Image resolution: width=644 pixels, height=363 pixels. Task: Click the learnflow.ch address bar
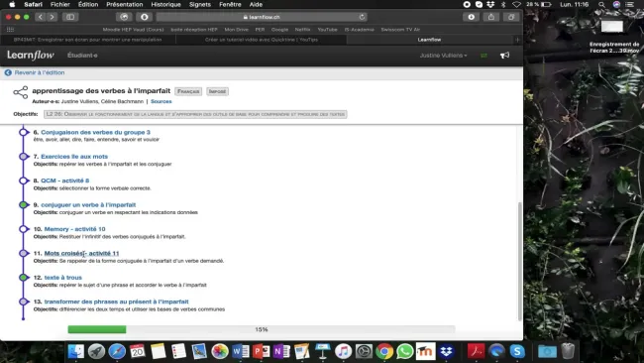click(x=262, y=17)
